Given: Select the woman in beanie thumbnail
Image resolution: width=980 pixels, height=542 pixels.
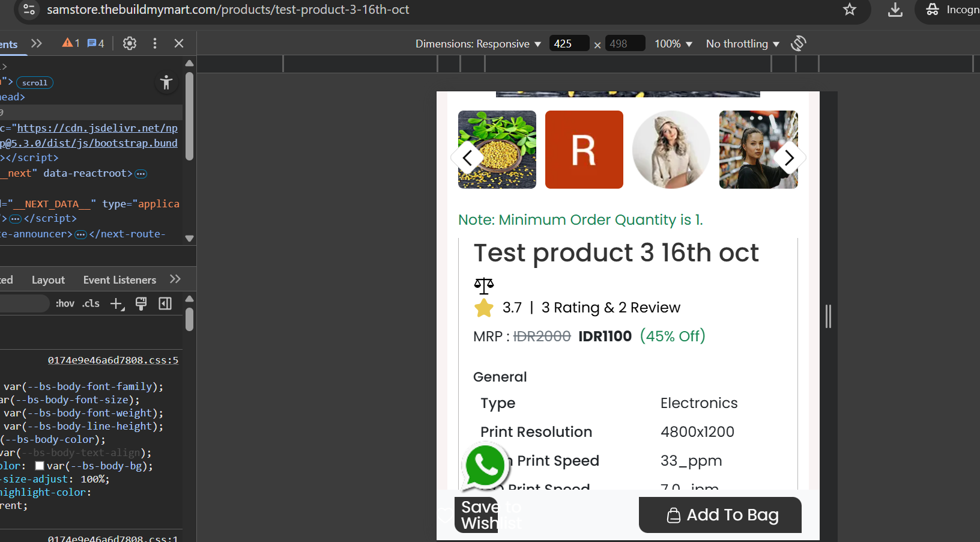Looking at the screenshot, I should point(671,150).
